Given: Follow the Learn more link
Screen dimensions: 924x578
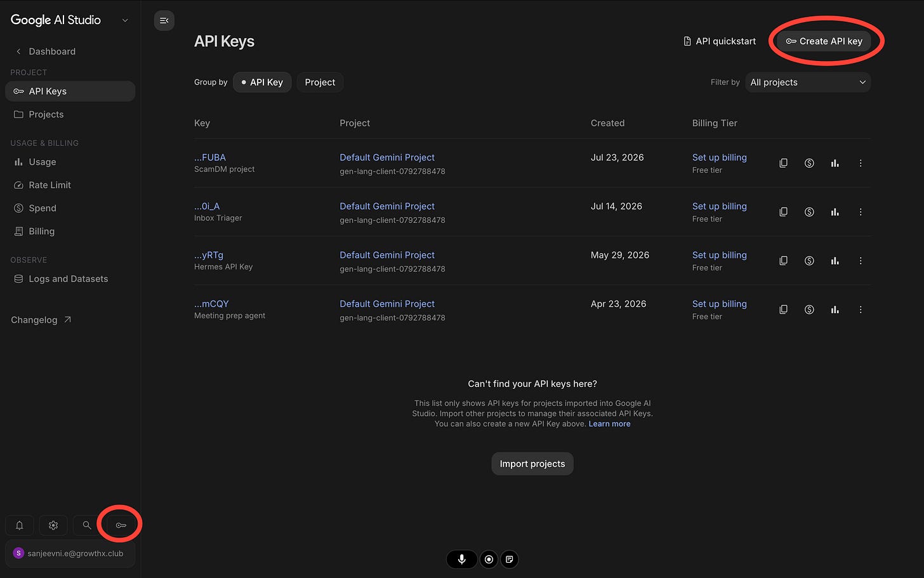Looking at the screenshot, I should [610, 424].
